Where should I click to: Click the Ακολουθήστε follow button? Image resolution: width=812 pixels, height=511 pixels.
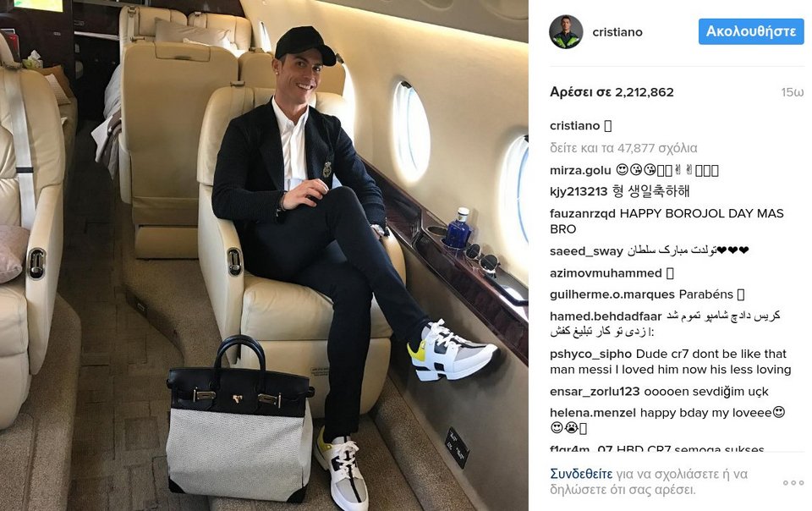pos(751,31)
